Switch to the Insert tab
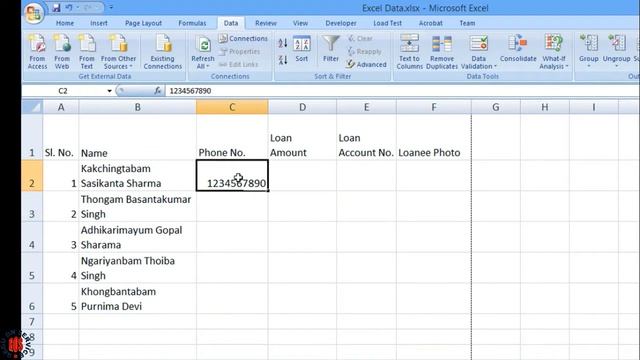640x360 pixels. click(99, 23)
